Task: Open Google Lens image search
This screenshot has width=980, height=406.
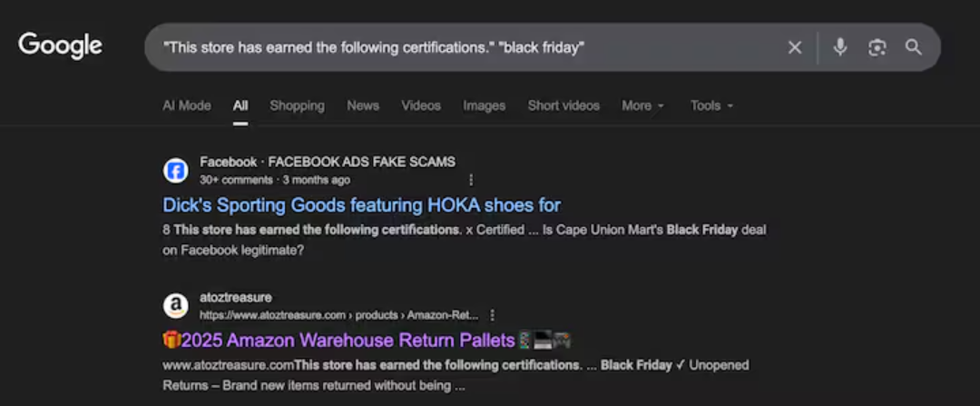Action: [877, 47]
